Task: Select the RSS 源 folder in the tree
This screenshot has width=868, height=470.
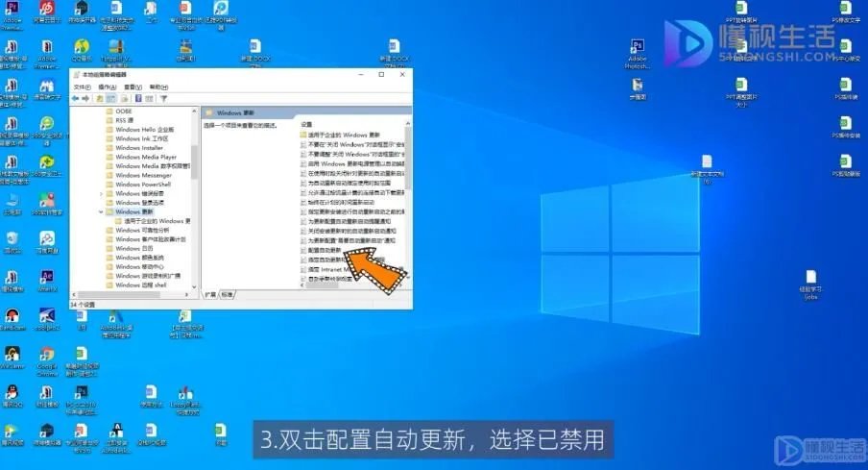Action: [x=119, y=120]
